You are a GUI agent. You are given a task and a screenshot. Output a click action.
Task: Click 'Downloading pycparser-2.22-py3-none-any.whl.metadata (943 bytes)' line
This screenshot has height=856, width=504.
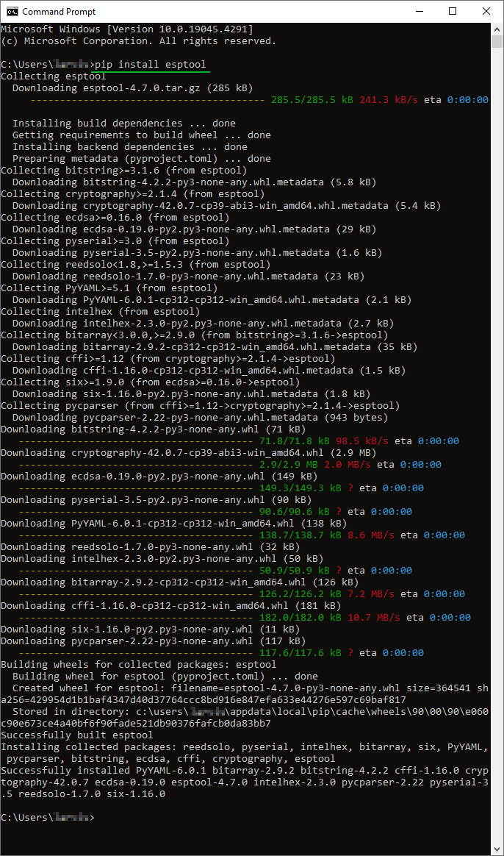200,418
